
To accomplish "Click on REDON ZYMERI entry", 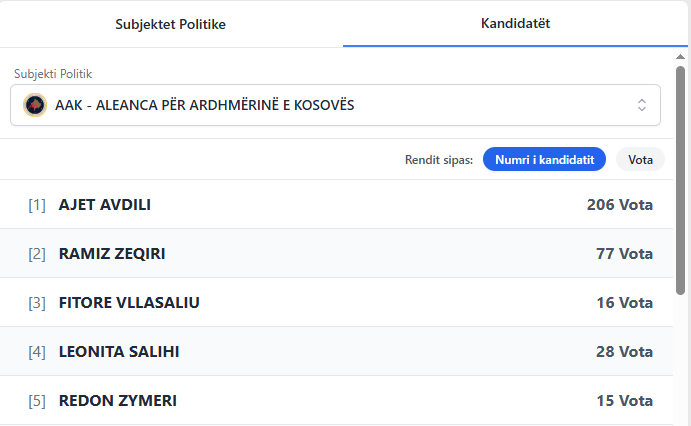I will click(x=118, y=400).
